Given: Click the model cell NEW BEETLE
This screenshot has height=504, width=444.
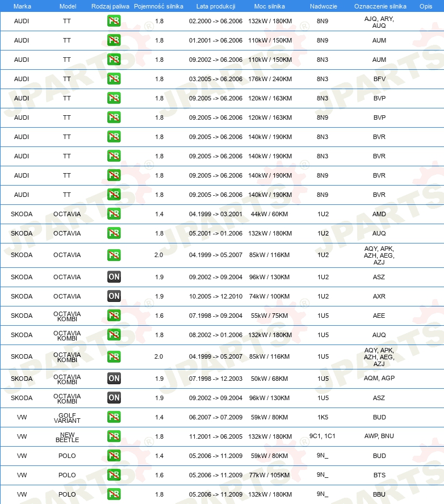Looking at the screenshot, I should pyautogui.click(x=67, y=437).
